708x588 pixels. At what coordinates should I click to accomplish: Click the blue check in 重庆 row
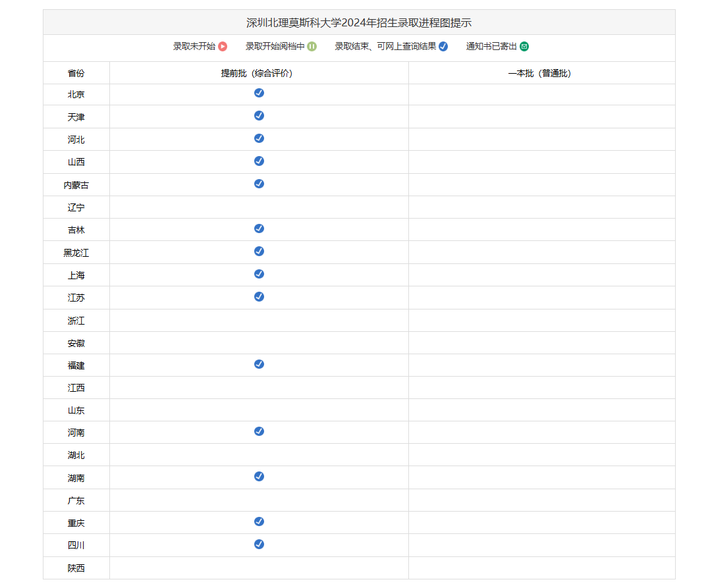(259, 521)
